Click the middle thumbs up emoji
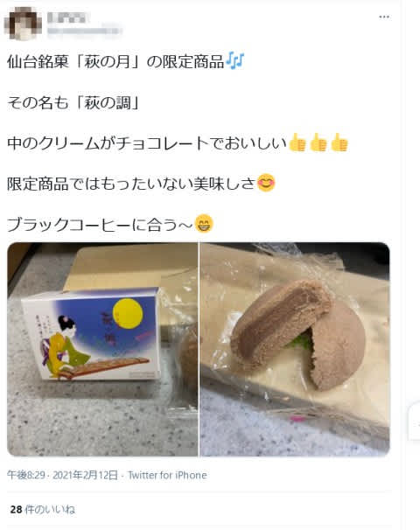The image size is (420, 530). (x=318, y=143)
